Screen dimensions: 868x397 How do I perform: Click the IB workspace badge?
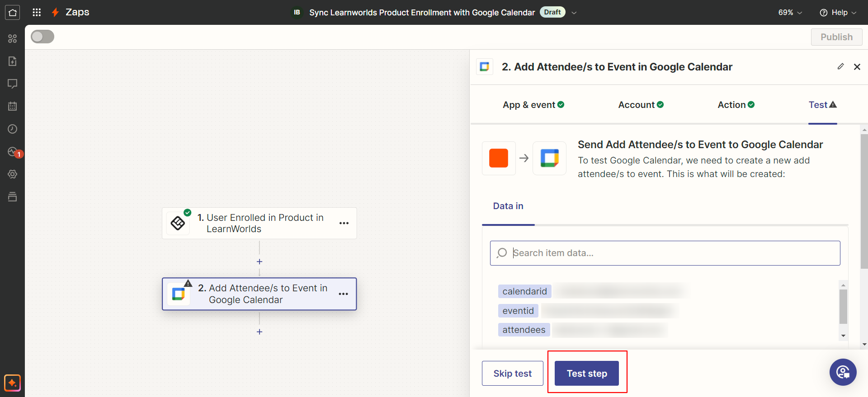point(297,12)
